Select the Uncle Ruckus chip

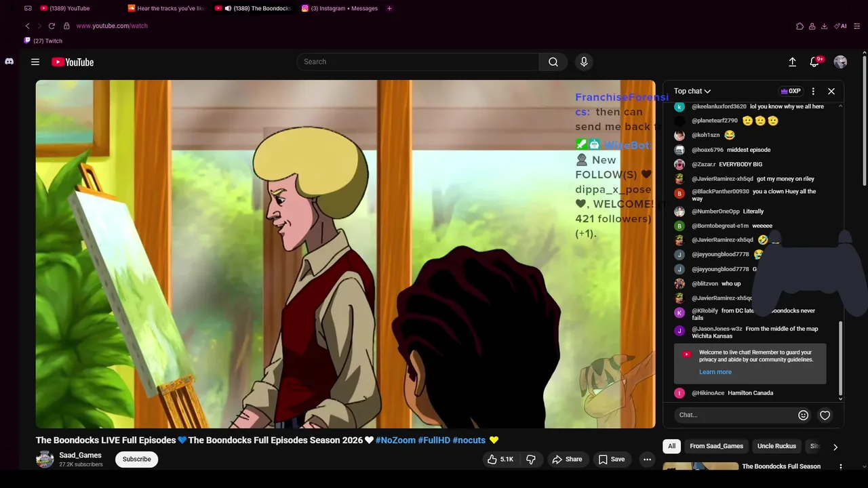tap(776, 446)
